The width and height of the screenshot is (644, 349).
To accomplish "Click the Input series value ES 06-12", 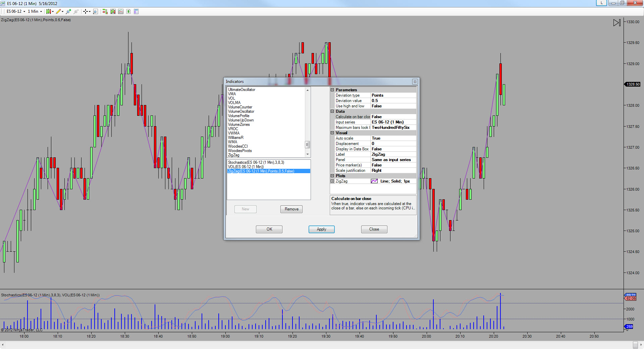I will (x=393, y=122).
